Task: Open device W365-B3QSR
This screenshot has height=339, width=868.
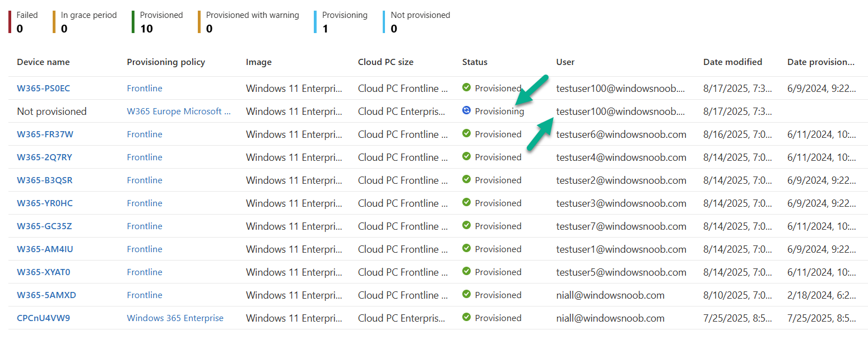Action: [x=44, y=180]
